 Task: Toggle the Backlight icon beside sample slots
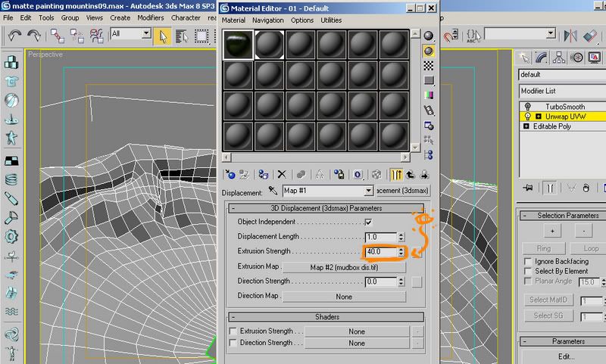click(x=428, y=51)
